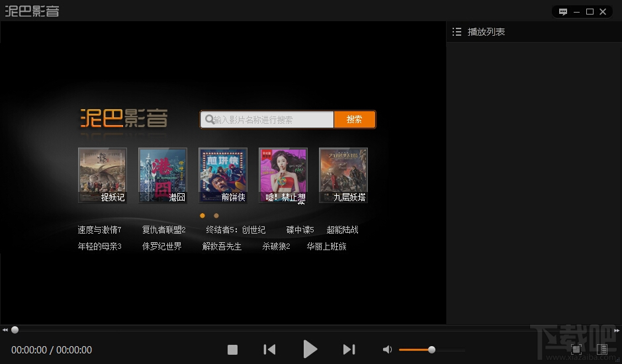622x364 pixels.
Task: Maximize the player window
Action: click(590, 11)
